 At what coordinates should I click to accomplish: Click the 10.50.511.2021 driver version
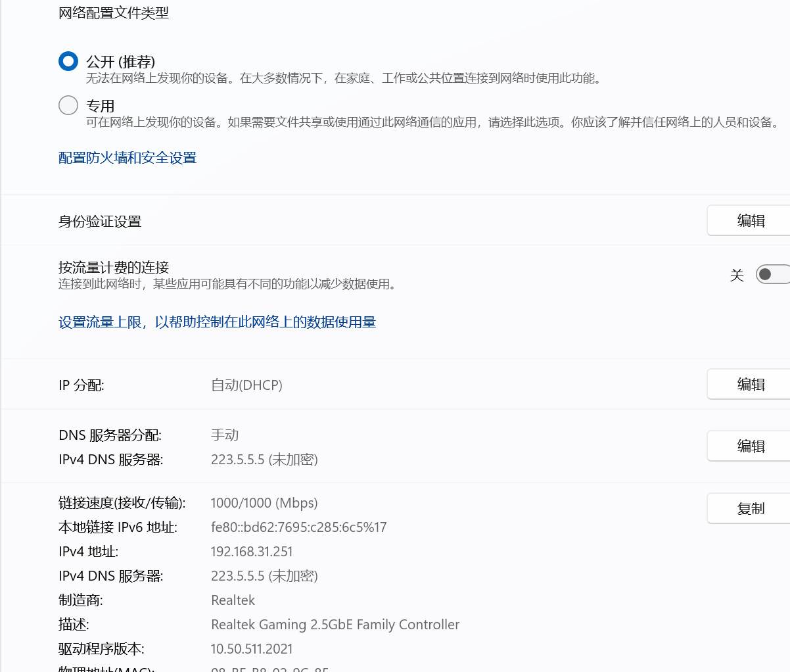[x=252, y=649]
